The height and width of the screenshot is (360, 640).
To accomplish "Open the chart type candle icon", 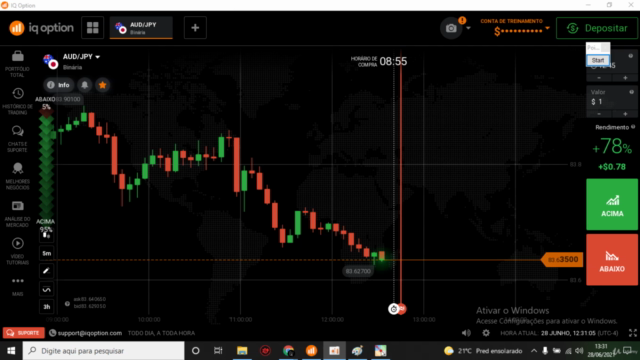I will [x=47, y=236].
